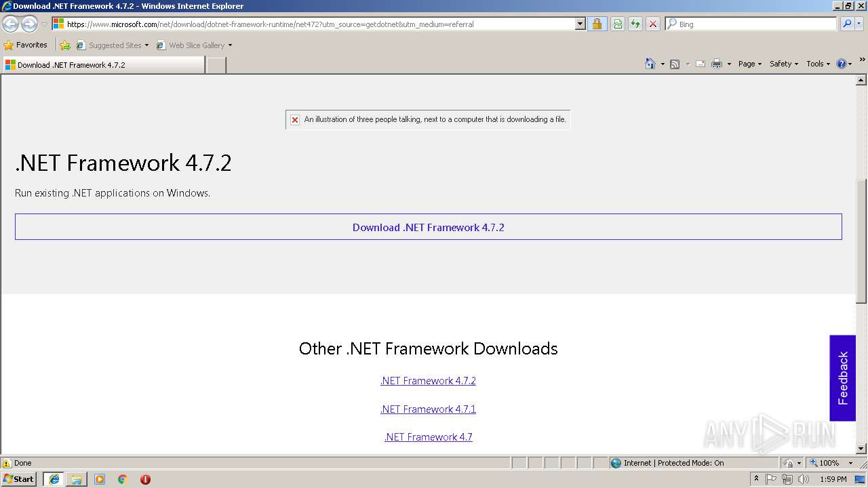Click the status bar warning icon
This screenshot has width=868, height=488.
(x=7, y=464)
